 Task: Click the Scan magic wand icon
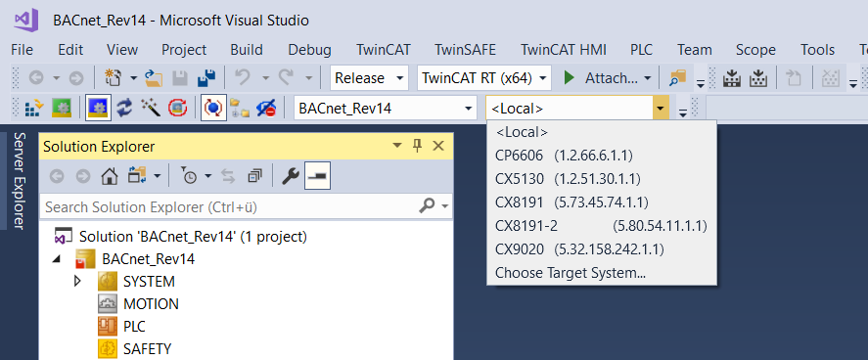pos(151,108)
